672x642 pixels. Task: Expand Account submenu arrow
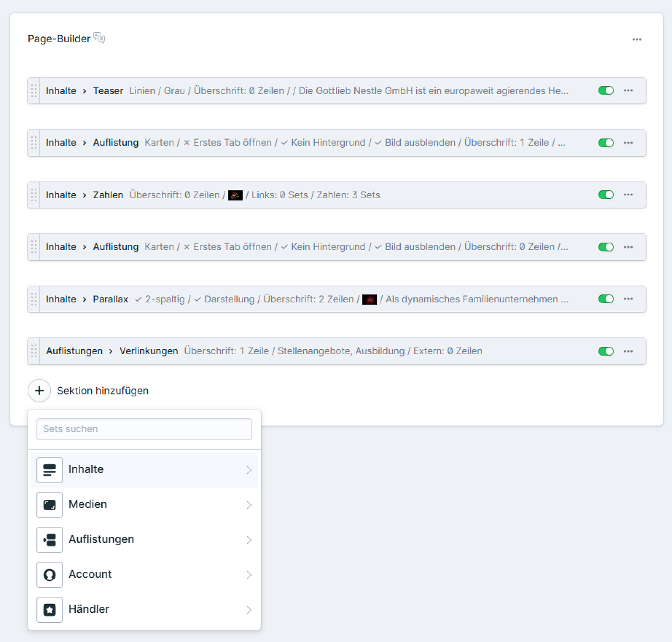(x=249, y=575)
